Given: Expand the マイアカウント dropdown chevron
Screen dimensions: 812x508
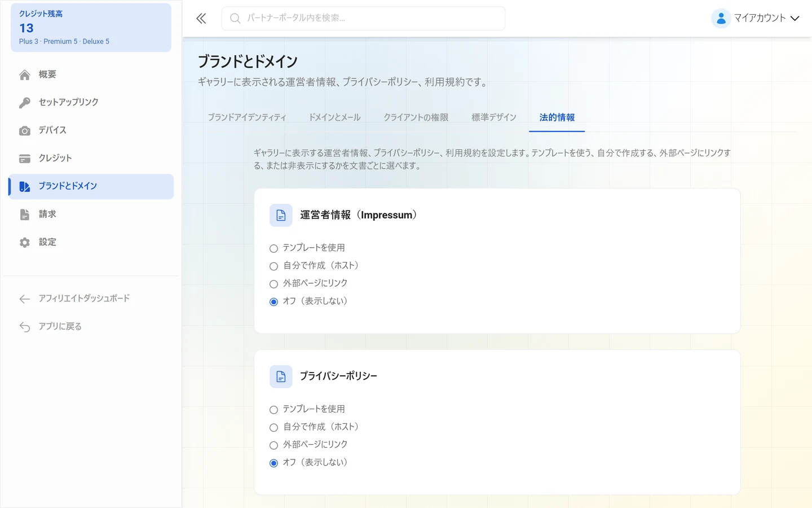Looking at the screenshot, I should pos(795,19).
